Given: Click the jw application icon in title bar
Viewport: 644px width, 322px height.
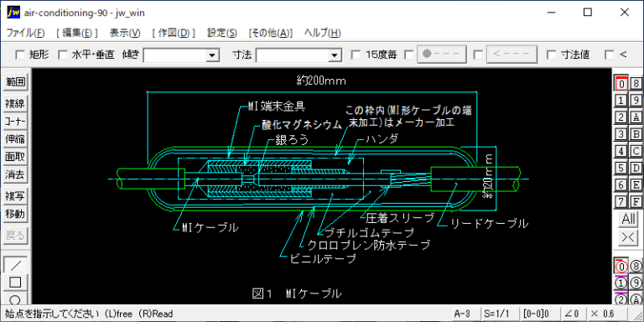Looking at the screenshot, I should pos(13,13).
